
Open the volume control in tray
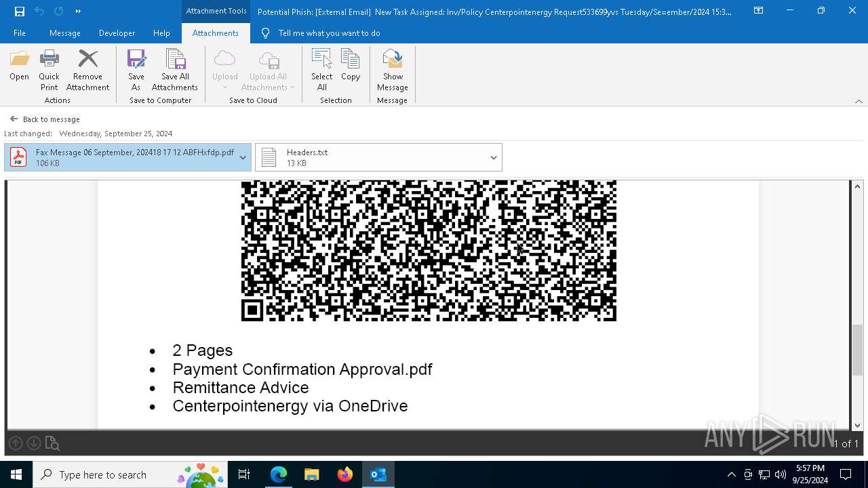781,474
